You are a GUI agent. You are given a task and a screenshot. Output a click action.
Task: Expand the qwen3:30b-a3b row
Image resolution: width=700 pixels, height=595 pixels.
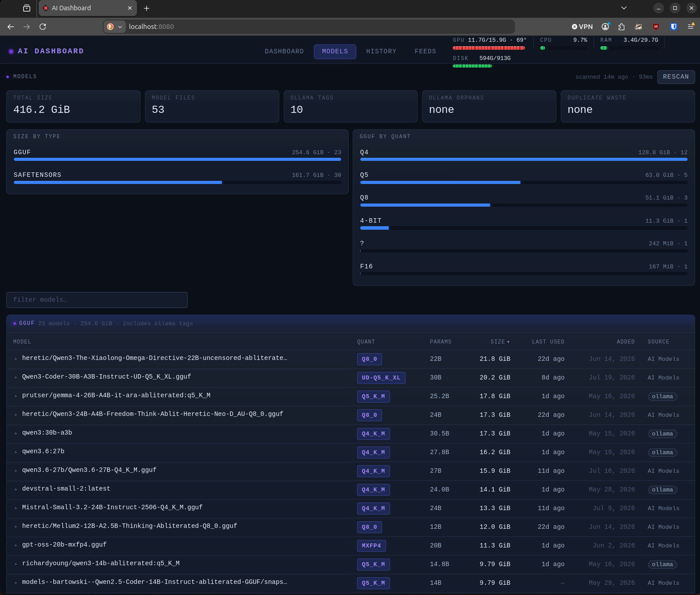click(x=16, y=433)
